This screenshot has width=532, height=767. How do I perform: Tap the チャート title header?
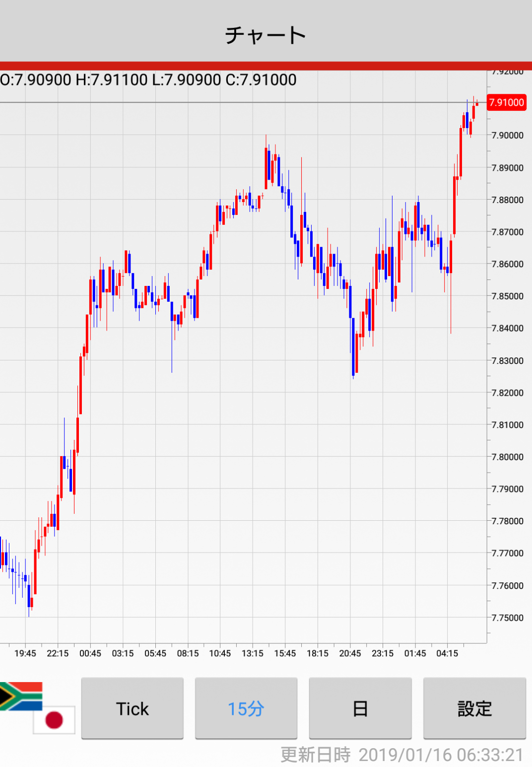266,35
